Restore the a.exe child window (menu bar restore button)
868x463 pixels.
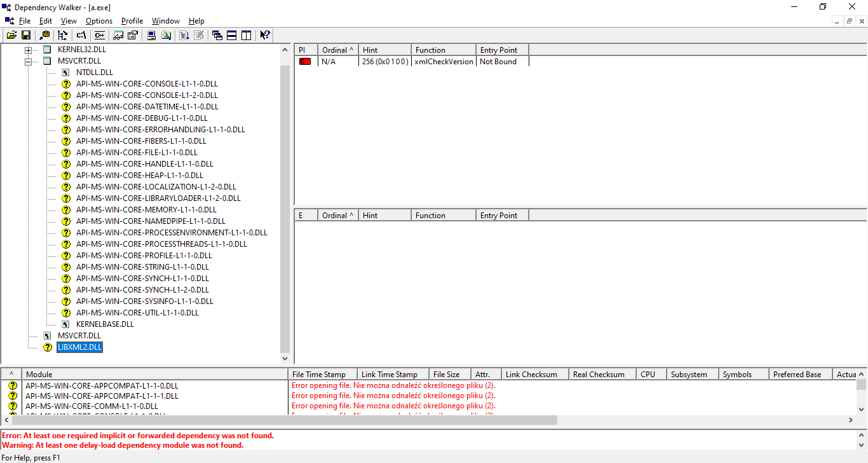click(x=850, y=21)
